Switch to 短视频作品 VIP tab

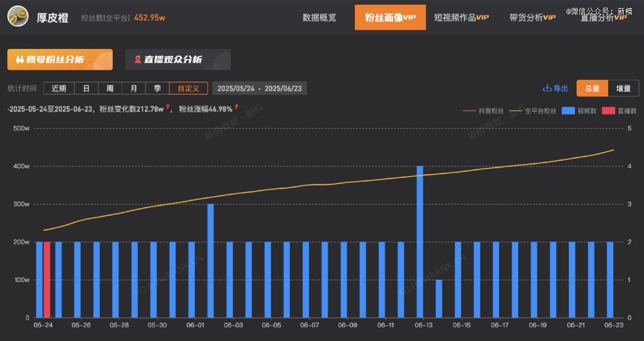(461, 18)
